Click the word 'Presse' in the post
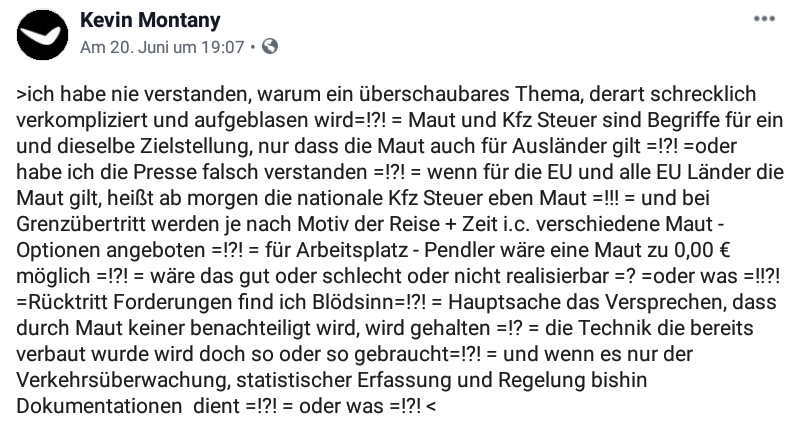Image resolution: width=792 pixels, height=439 pixels. (165, 172)
